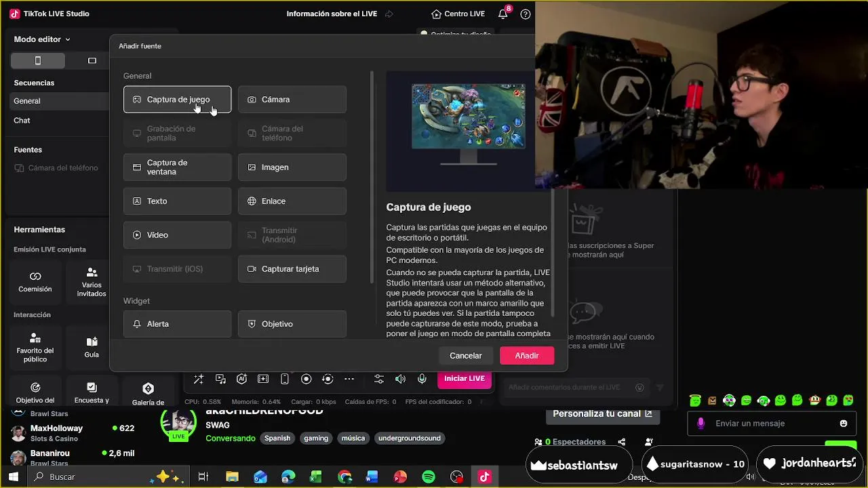Viewport: 868px width, 488px height.
Task: Open the AI hexagon tool
Action: [x=241, y=379]
